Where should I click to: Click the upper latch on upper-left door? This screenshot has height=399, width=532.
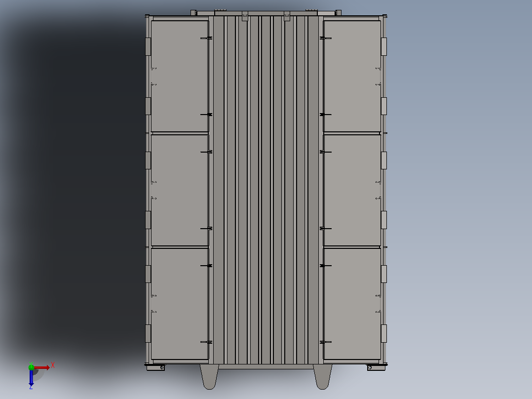[x=206, y=38]
